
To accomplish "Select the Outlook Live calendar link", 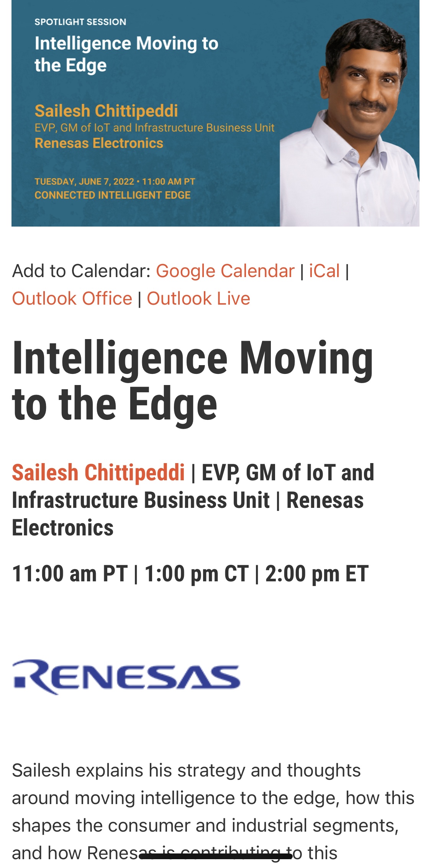I will (x=198, y=299).
